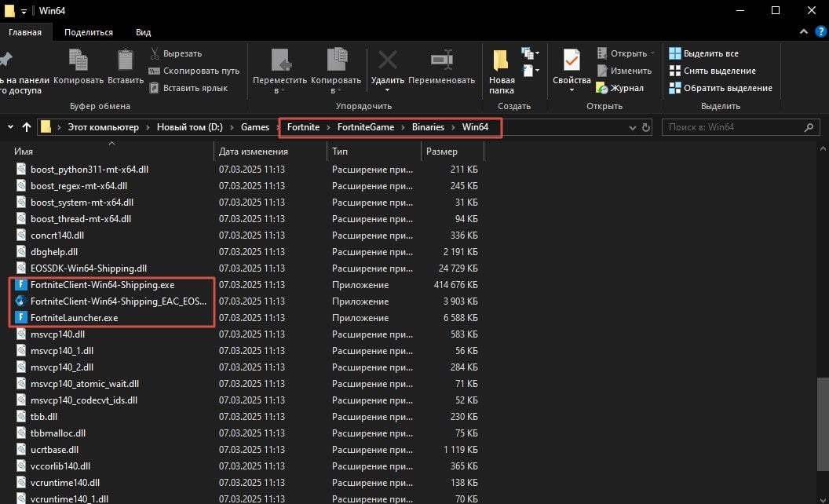
Task: Navigate to the Fortnite breadcrumb
Action: (x=304, y=127)
